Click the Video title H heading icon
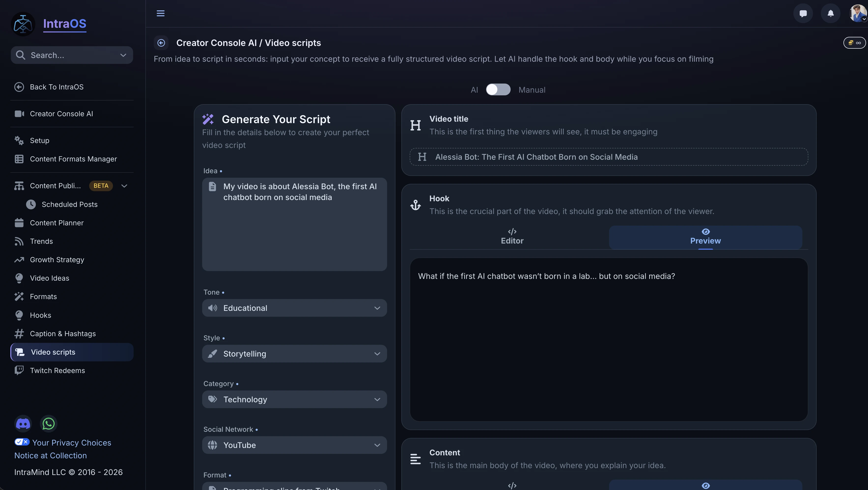Image resolution: width=868 pixels, height=490 pixels. pos(416,125)
